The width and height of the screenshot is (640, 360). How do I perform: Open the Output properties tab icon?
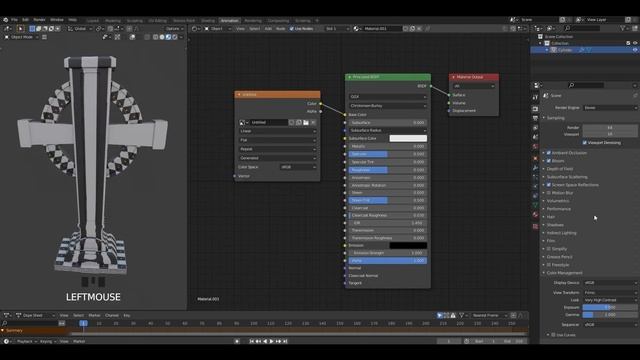[536, 118]
